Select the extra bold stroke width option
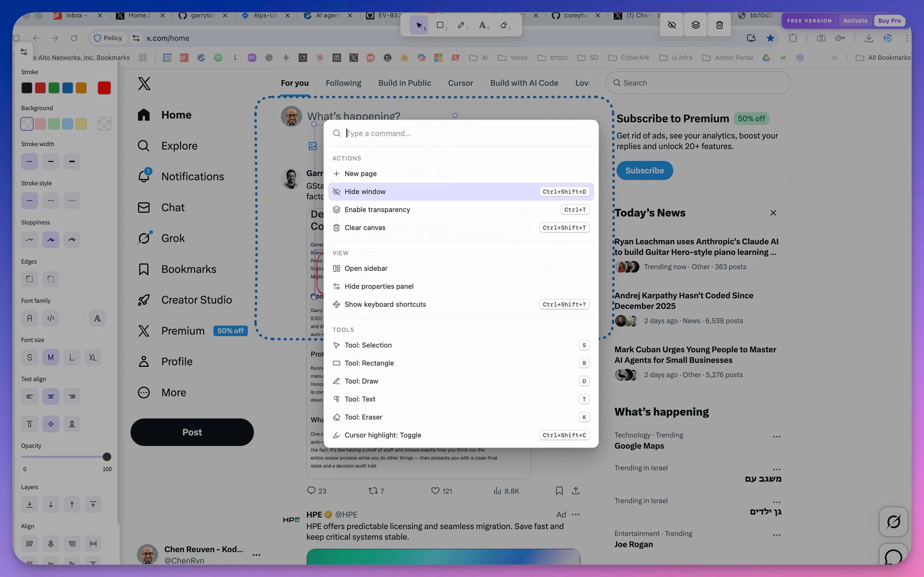This screenshot has width=924, height=577. point(72,161)
